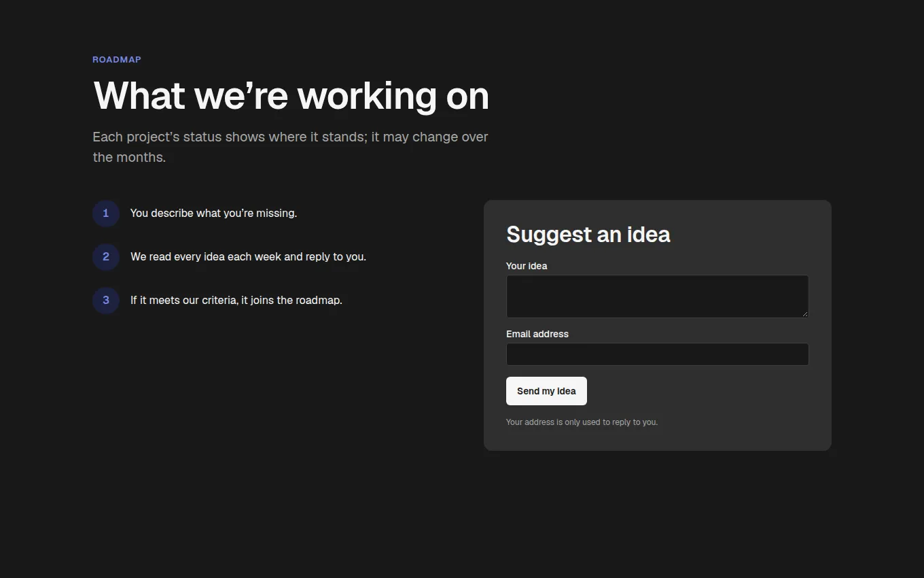Grab the resize handle of idea textarea
The image size is (924, 578).
pos(805,313)
